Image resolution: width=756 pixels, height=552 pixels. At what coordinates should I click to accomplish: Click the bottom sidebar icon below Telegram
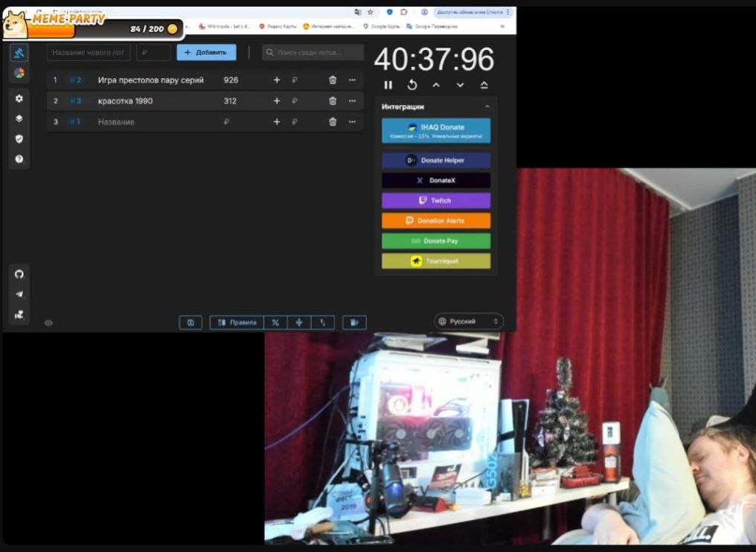[19, 315]
